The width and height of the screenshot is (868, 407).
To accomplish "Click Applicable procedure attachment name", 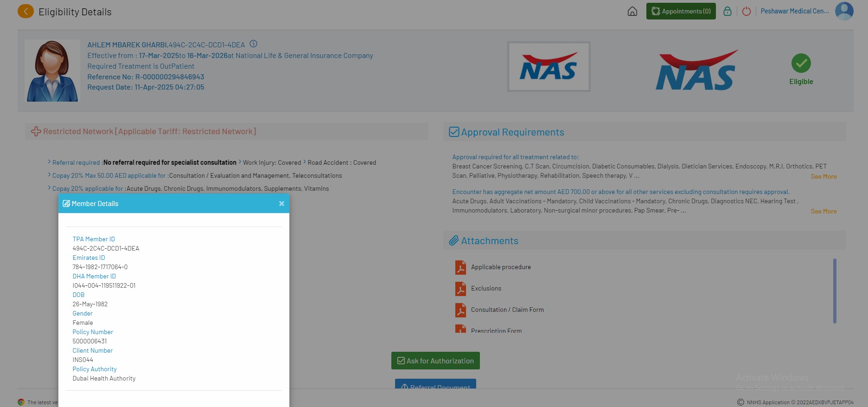I will click(x=501, y=267).
